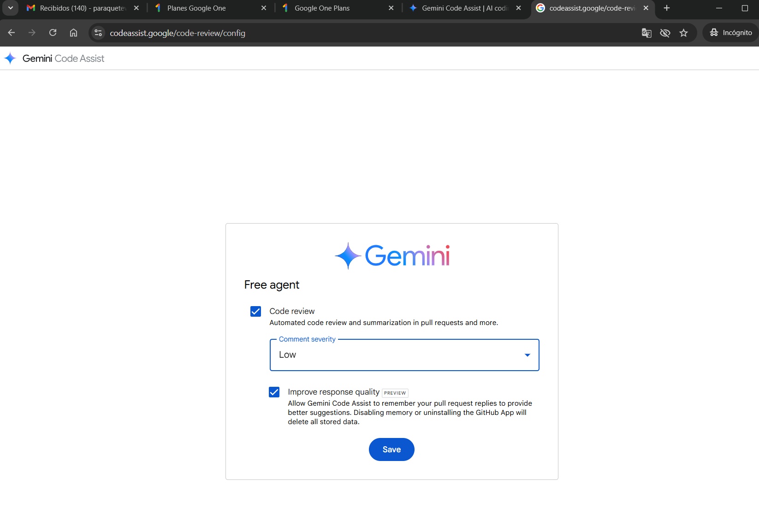Open the tab search chevron

coord(10,8)
